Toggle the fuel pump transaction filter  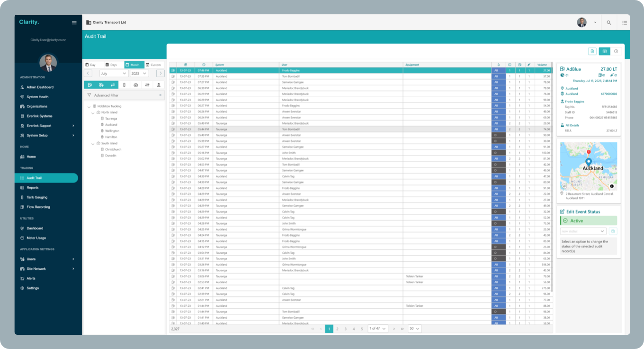click(89, 85)
